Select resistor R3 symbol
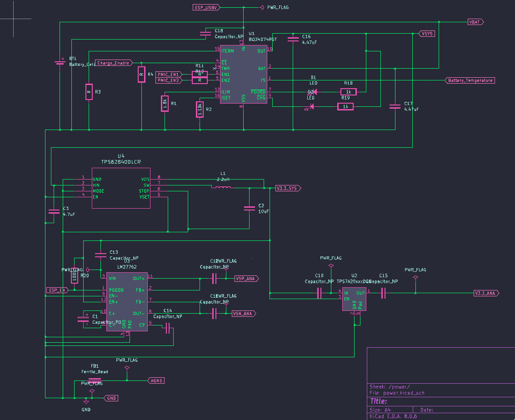Screen dimensions: 515x420 [x=89, y=92]
